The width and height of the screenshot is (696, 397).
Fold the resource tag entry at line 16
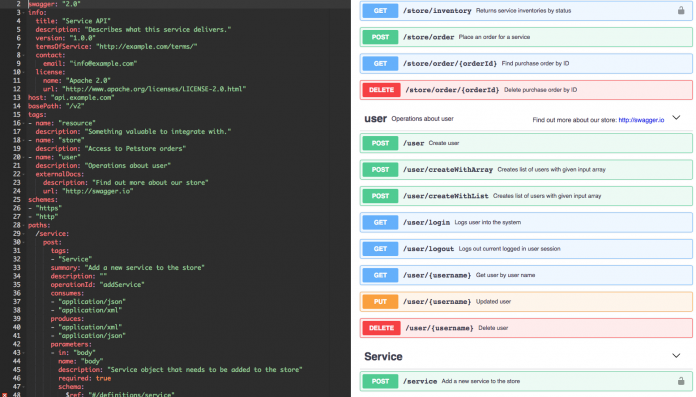tap(24, 123)
